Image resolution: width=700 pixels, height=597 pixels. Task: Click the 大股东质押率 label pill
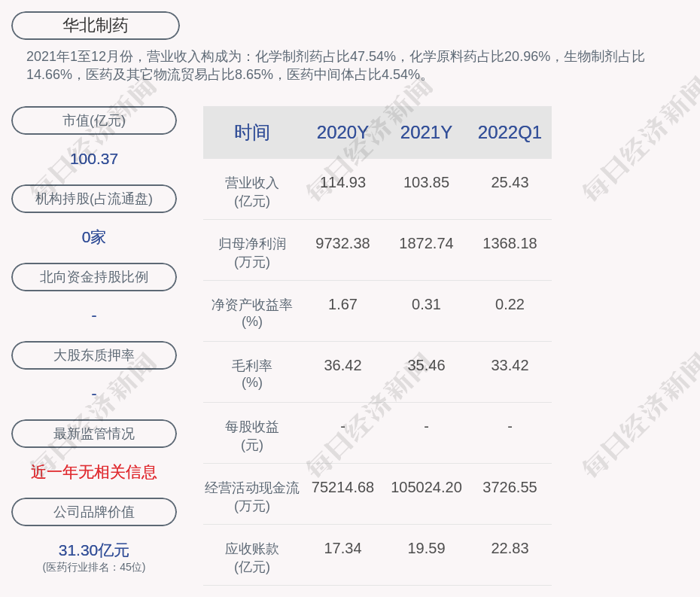[94, 355]
